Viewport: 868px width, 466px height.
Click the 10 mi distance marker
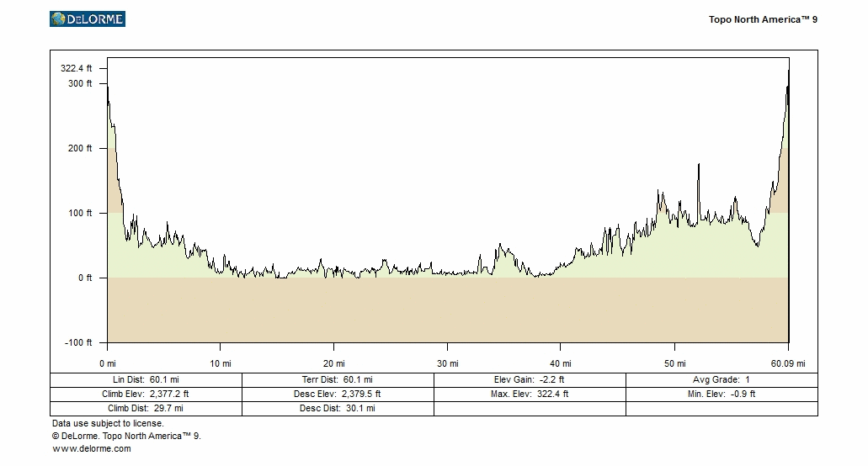(x=221, y=364)
